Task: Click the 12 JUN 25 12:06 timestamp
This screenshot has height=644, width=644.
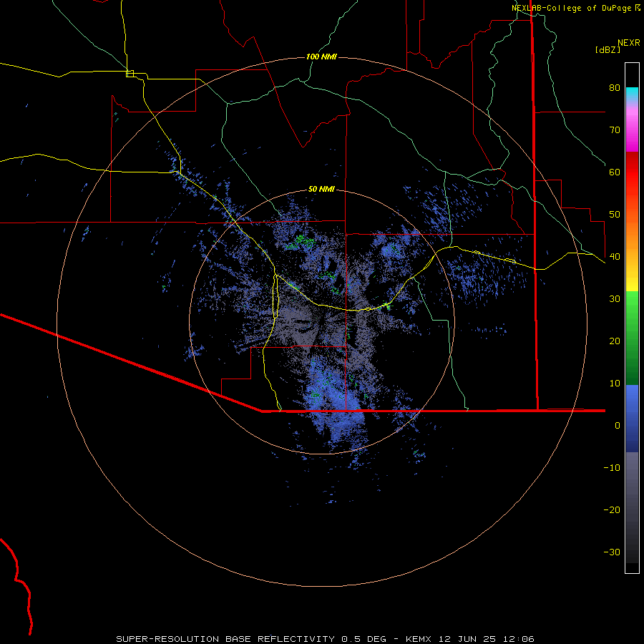Action: 487,639
